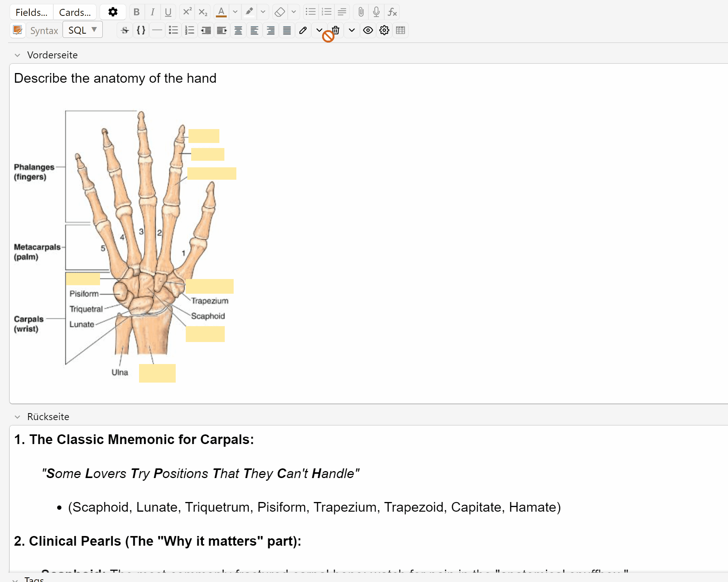Toggle the eye visibility icon
Image resolution: width=728 pixels, height=582 pixels.
coord(368,30)
